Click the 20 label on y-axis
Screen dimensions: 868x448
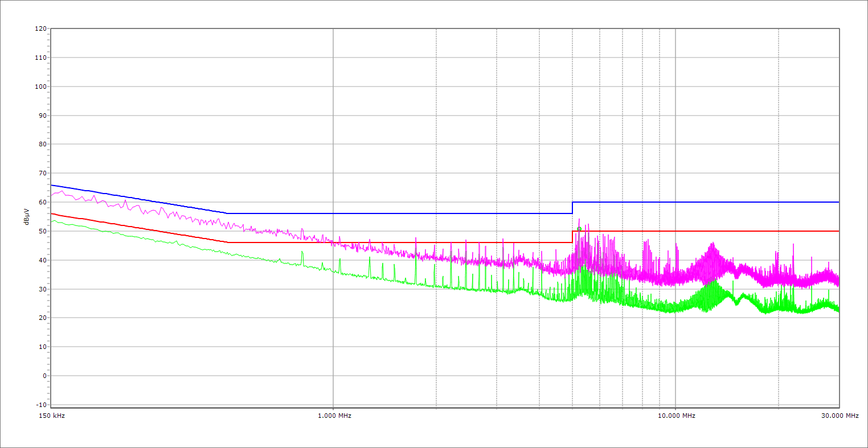pyautogui.click(x=43, y=318)
